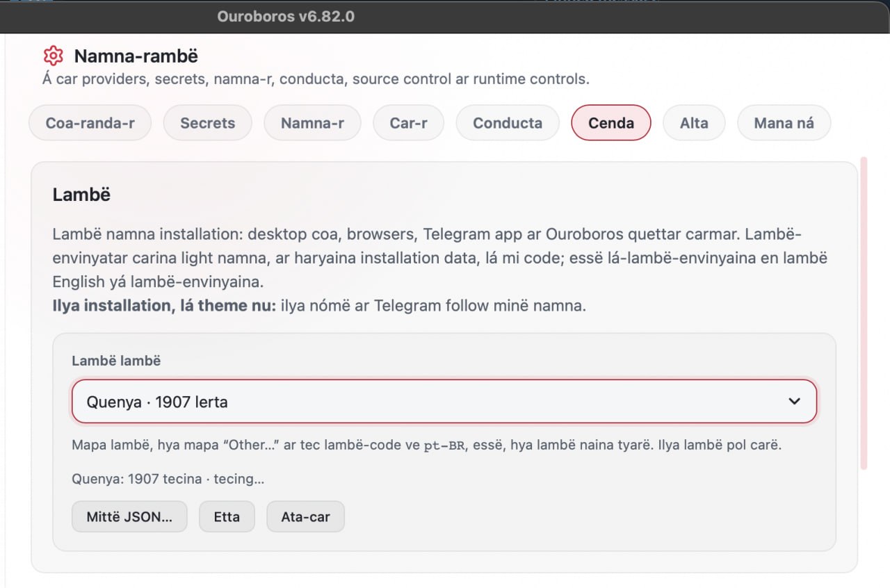Screen dimensions: 890x588
Task: Click the Namna-rambë page title
Action: point(136,56)
